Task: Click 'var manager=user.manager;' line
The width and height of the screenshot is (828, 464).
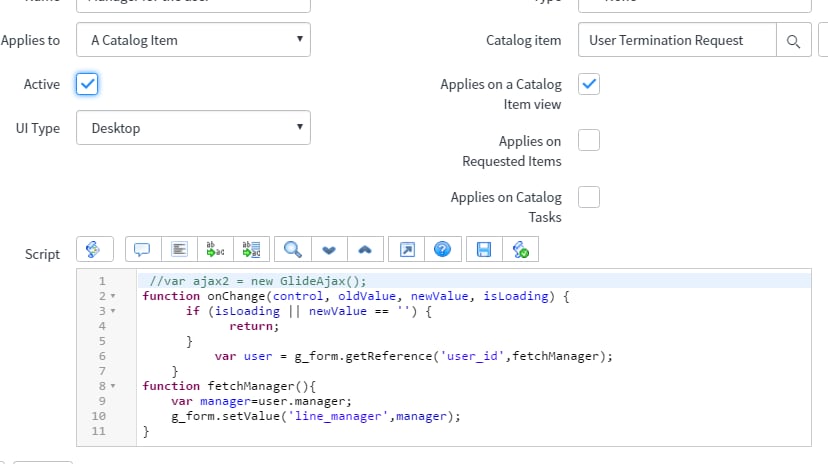Action: point(261,401)
